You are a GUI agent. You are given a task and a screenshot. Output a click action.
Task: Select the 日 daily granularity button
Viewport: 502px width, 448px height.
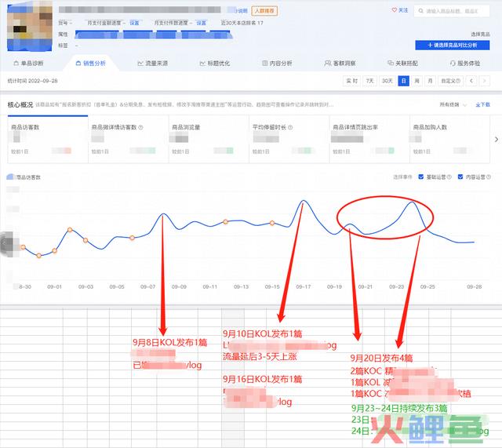coord(403,81)
